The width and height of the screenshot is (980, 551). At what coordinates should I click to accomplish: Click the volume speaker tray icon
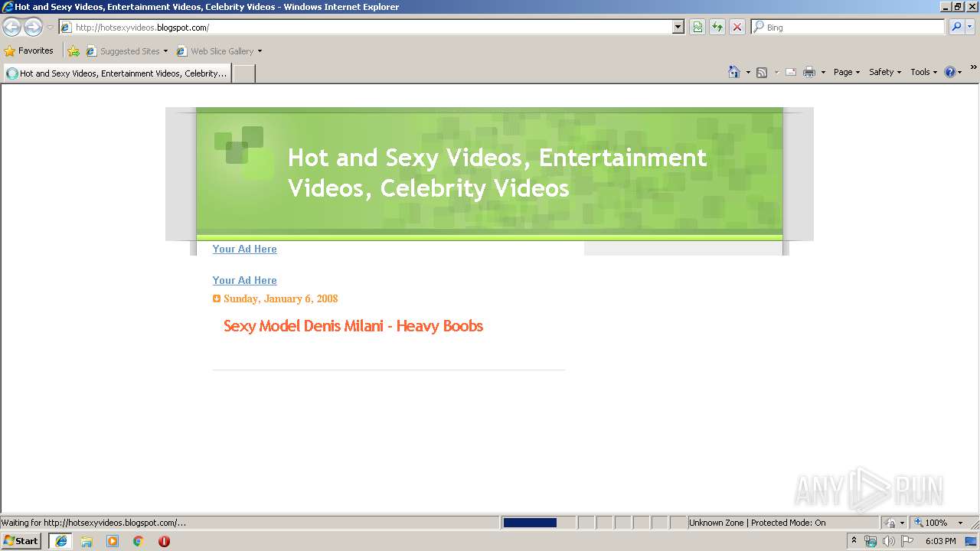(889, 541)
